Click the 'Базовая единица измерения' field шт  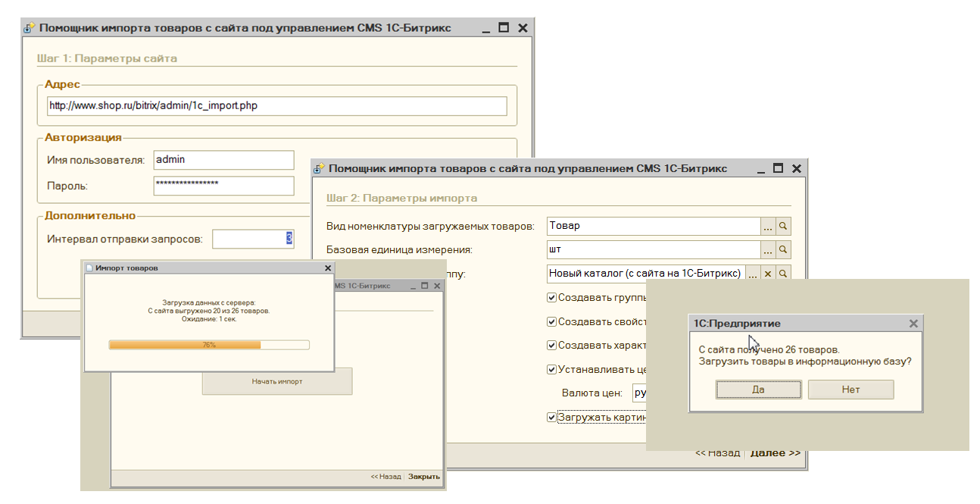point(653,249)
